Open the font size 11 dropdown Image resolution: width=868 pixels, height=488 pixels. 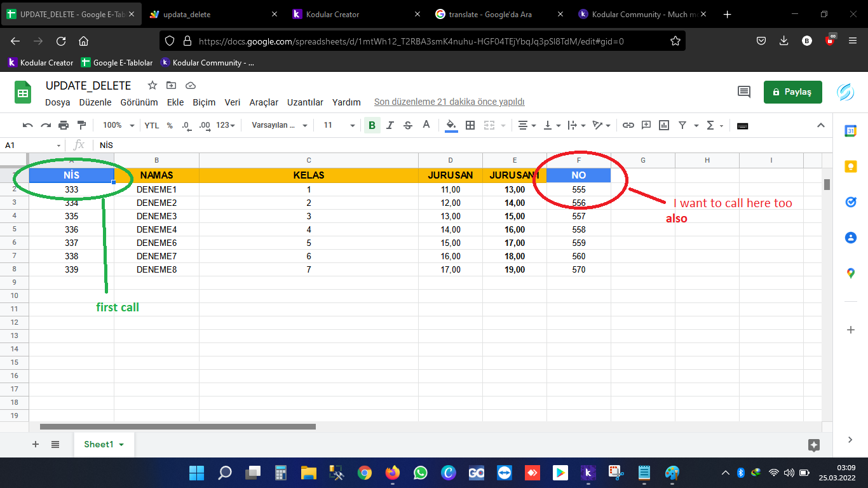pos(339,125)
